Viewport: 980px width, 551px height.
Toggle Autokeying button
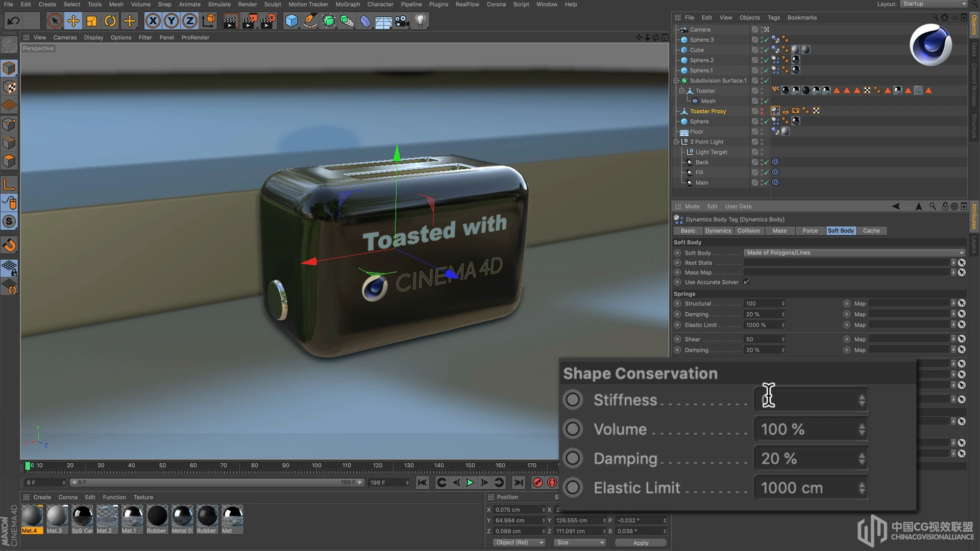coord(552,483)
